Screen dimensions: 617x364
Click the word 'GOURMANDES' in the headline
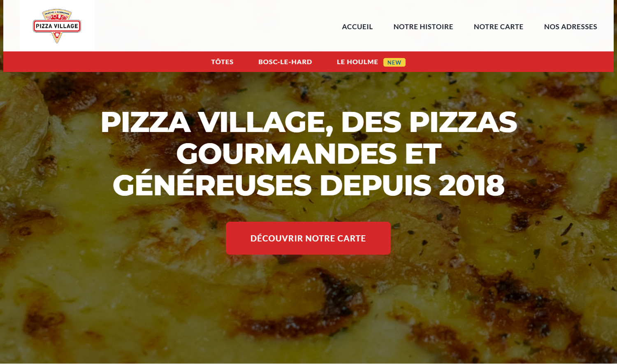(287, 154)
